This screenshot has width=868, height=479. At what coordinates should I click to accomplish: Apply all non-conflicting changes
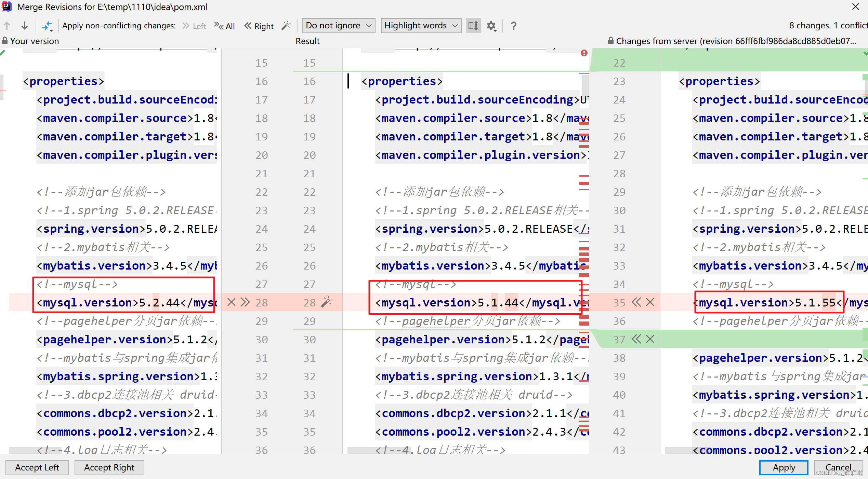click(x=225, y=26)
